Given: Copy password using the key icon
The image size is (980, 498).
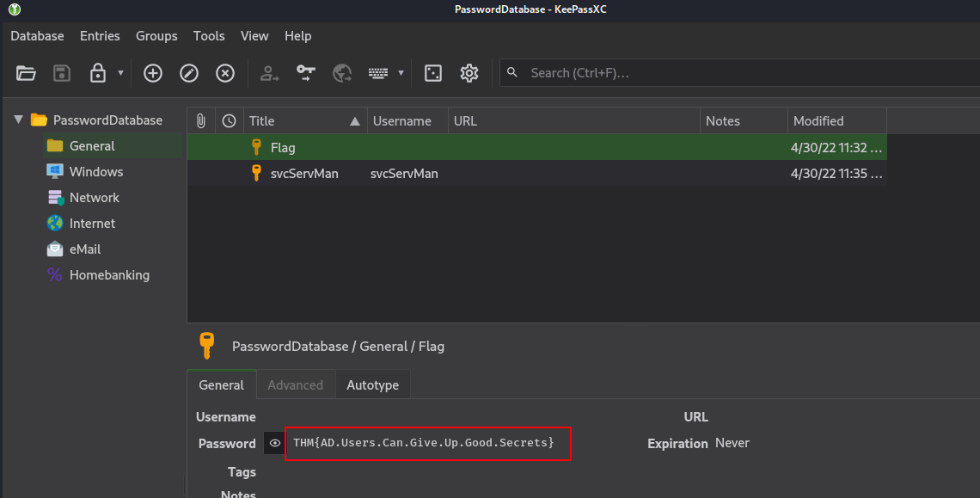Looking at the screenshot, I should click(x=306, y=73).
